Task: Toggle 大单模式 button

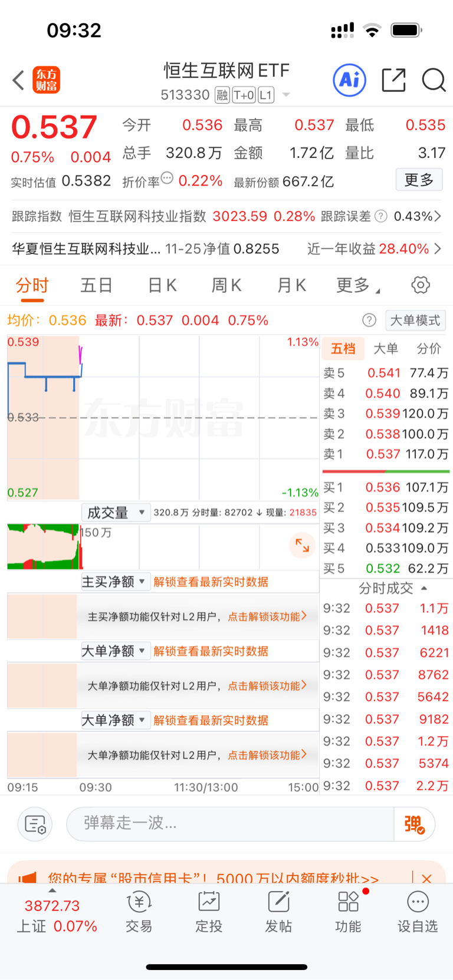Action: coord(415,320)
